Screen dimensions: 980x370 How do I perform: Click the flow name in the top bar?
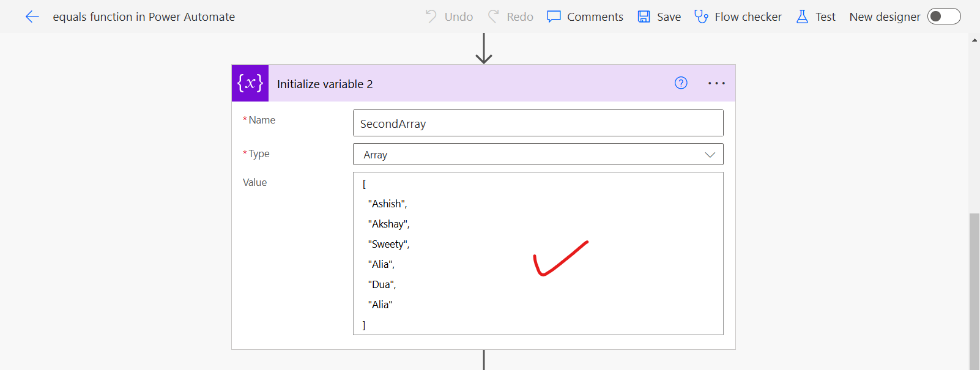point(144,17)
